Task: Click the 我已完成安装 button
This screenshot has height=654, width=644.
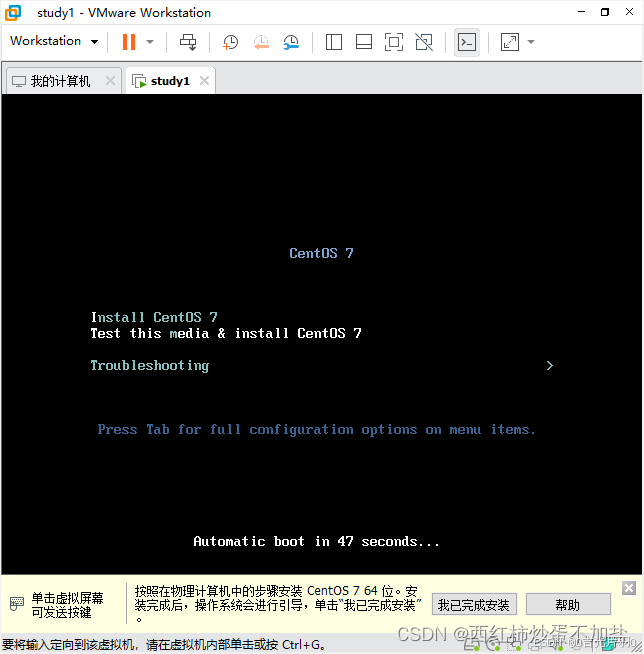Action: 474,604
